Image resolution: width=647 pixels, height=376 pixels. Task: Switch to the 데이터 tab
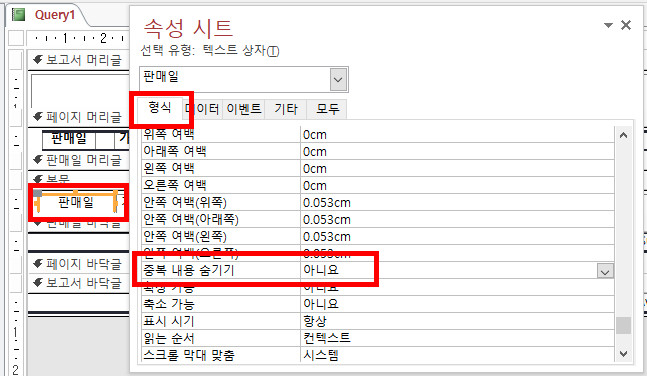point(202,109)
